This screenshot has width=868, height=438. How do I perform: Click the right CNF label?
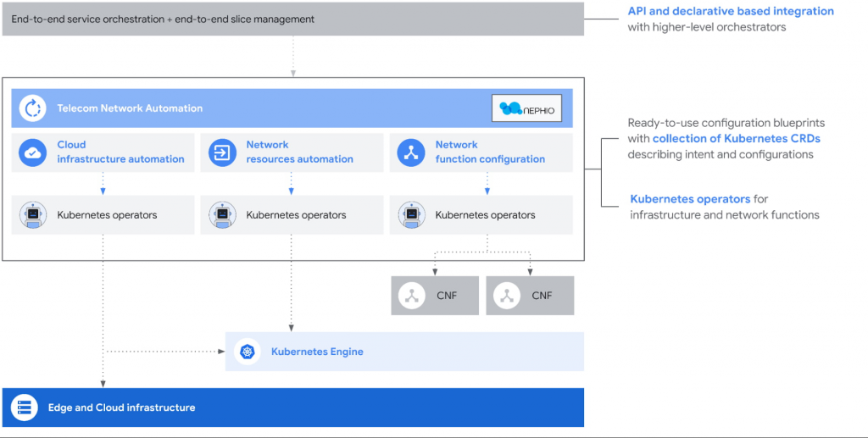coord(542,296)
